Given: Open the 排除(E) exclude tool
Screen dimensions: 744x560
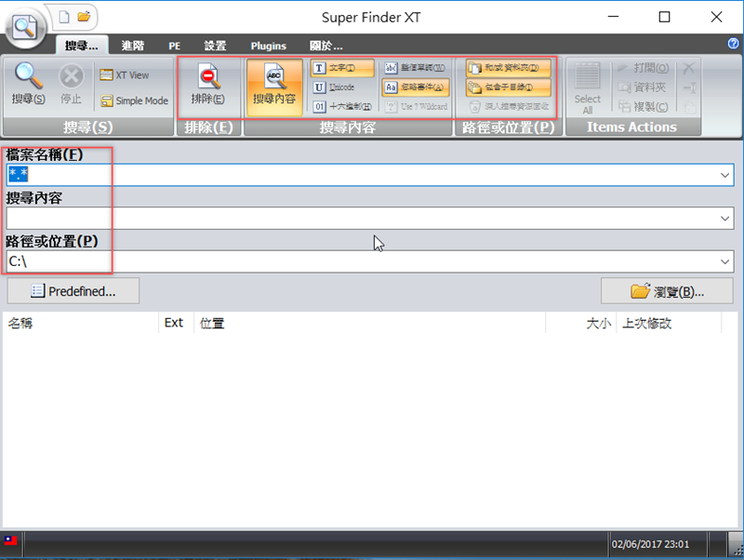Looking at the screenshot, I should tap(207, 84).
